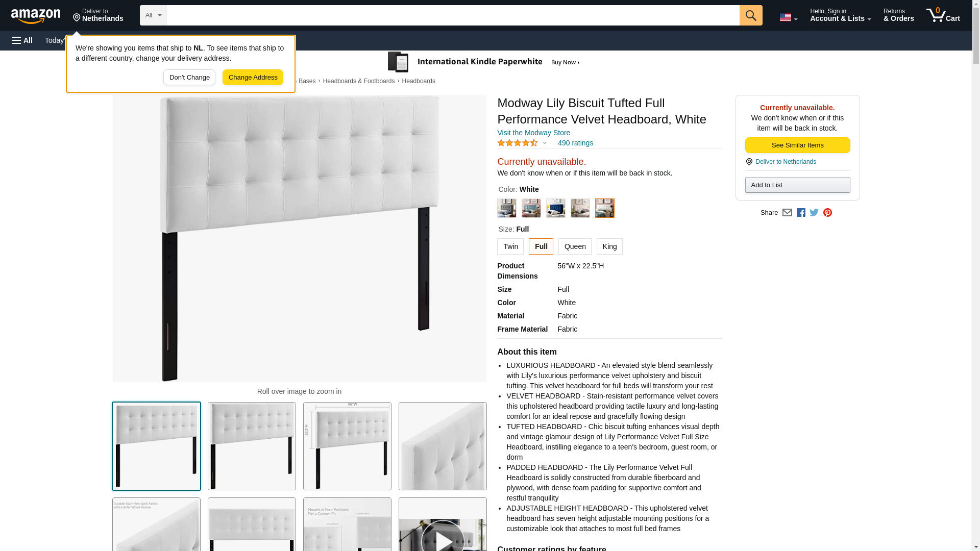Share product via email icon
980x551 pixels.
pos(787,213)
